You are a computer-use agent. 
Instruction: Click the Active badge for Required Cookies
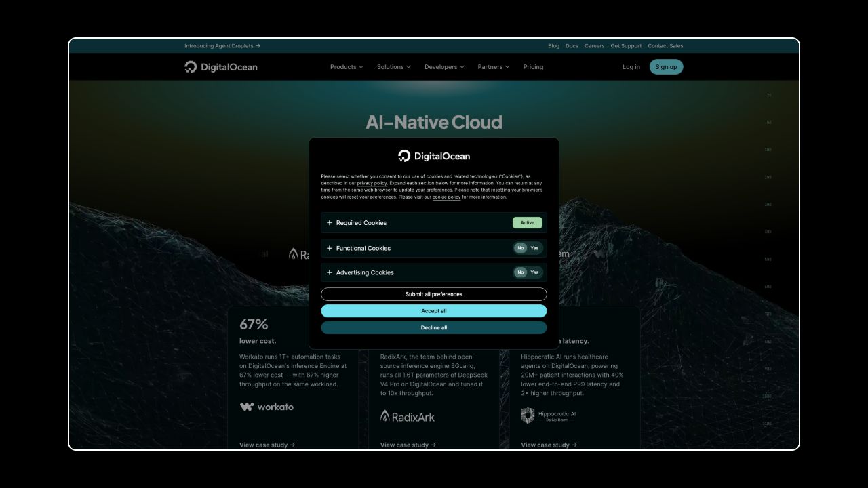click(x=528, y=222)
